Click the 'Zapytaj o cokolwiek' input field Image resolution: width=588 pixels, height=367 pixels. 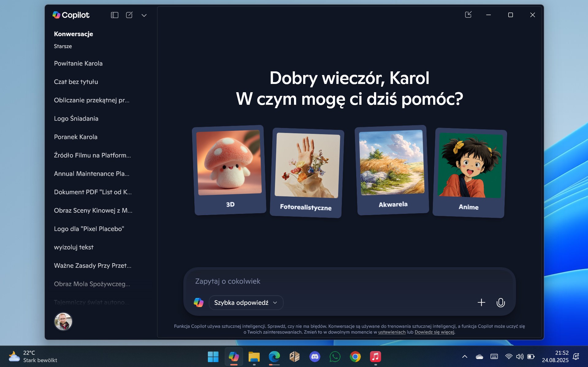349,281
